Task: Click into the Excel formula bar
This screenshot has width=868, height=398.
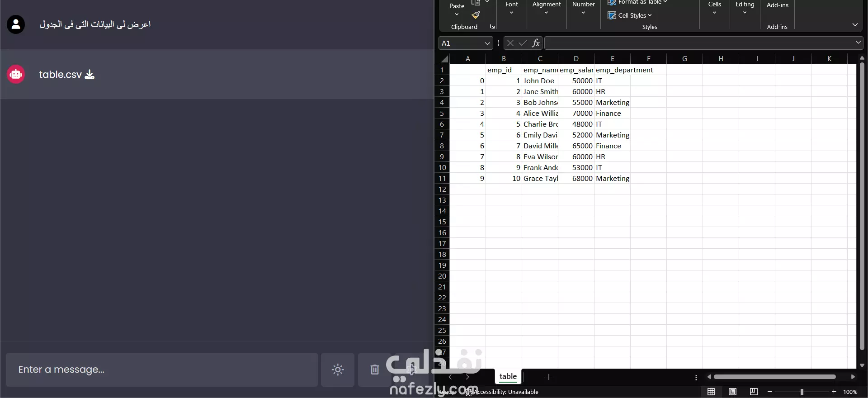Action: [699, 43]
